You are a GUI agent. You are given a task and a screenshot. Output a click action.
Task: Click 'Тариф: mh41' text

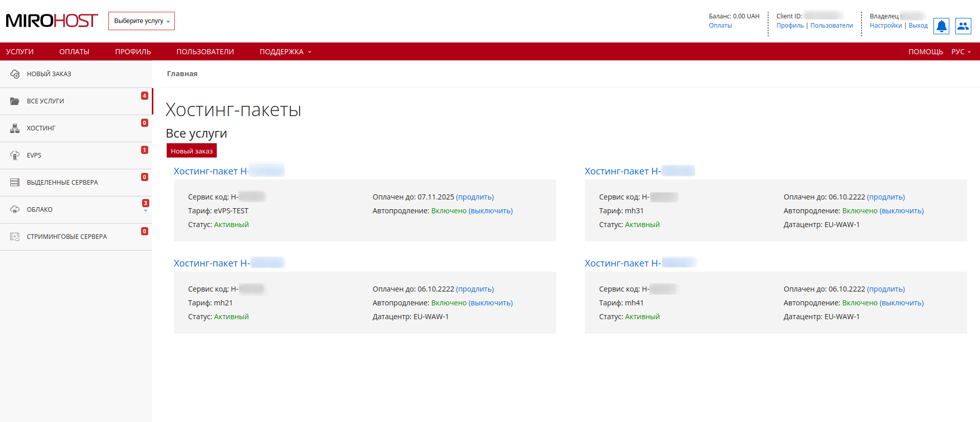click(x=621, y=303)
